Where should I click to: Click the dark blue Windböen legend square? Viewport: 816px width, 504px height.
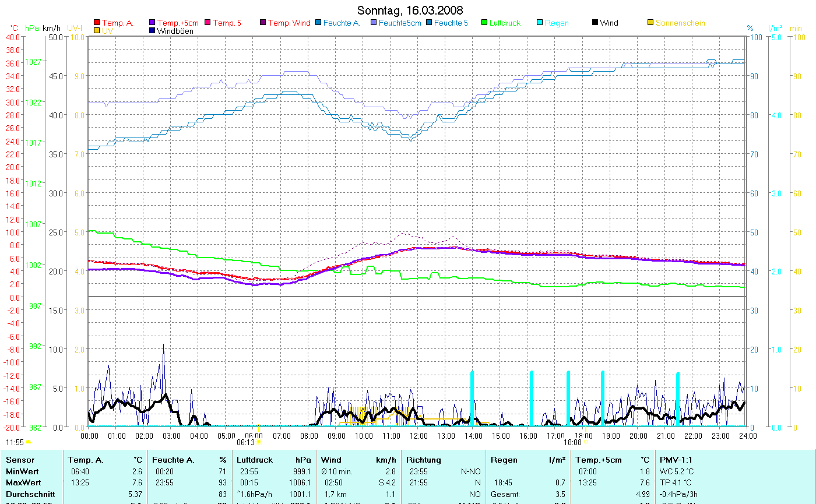(x=153, y=31)
